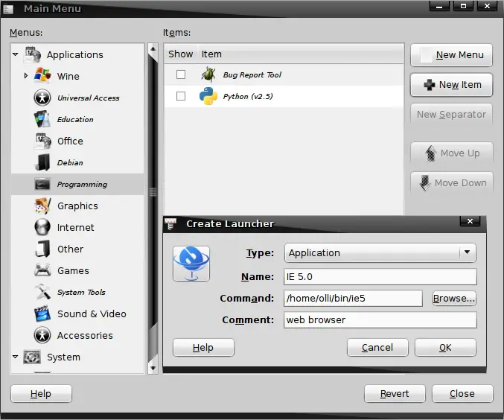Click the Item column header
This screenshot has width=504, height=420.
(300, 54)
